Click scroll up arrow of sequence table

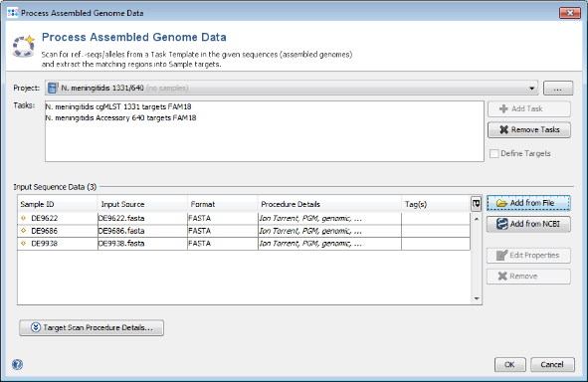tap(477, 219)
